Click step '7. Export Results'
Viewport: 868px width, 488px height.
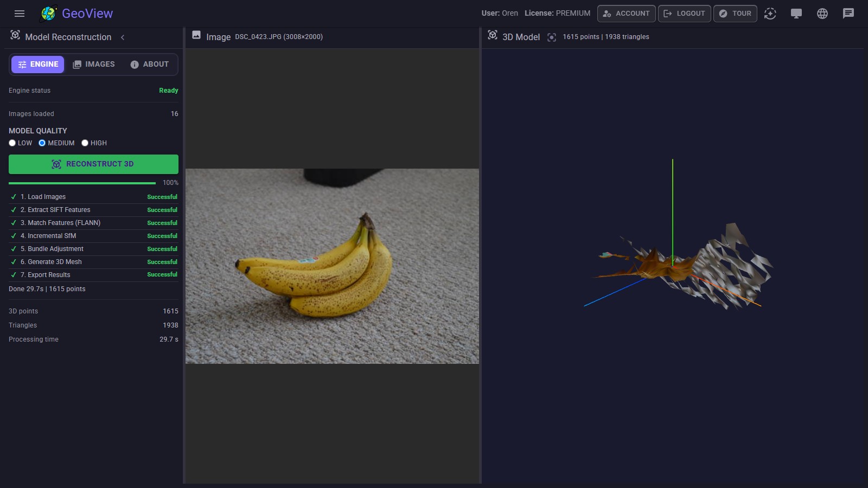pos(93,275)
